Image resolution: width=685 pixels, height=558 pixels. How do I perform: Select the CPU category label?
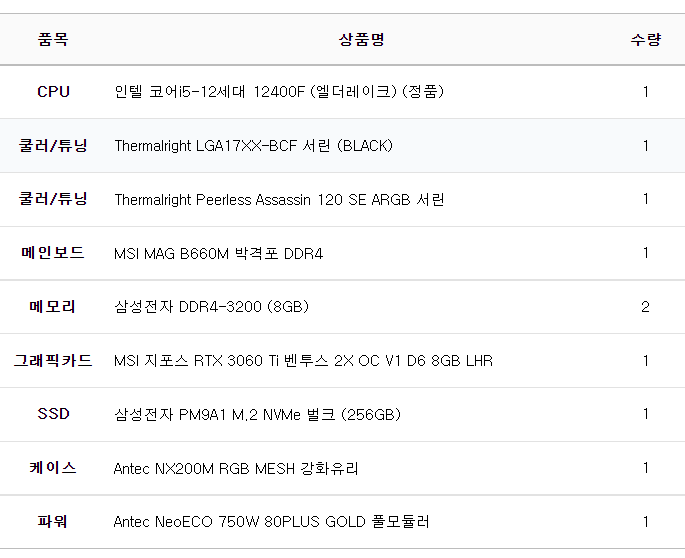(53, 92)
